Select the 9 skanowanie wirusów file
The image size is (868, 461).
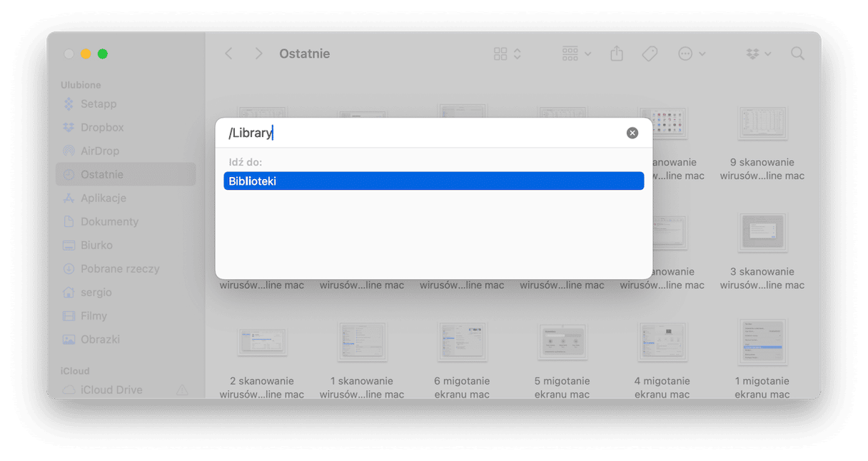762,144
